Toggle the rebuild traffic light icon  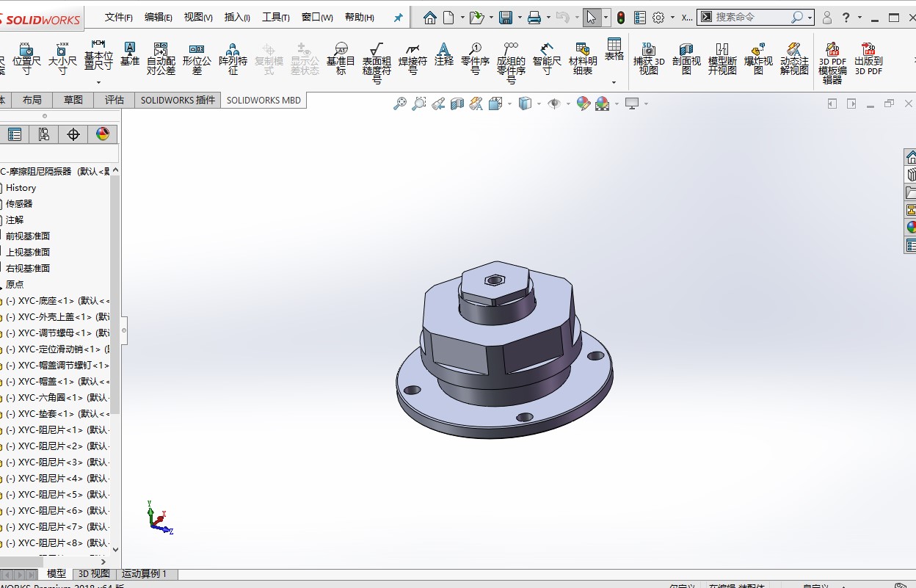pyautogui.click(x=621, y=18)
